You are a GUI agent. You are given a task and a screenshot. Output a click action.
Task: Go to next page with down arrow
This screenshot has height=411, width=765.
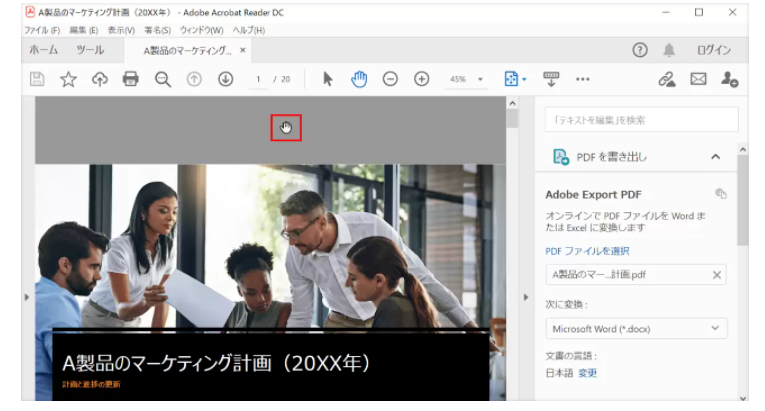coord(225,79)
